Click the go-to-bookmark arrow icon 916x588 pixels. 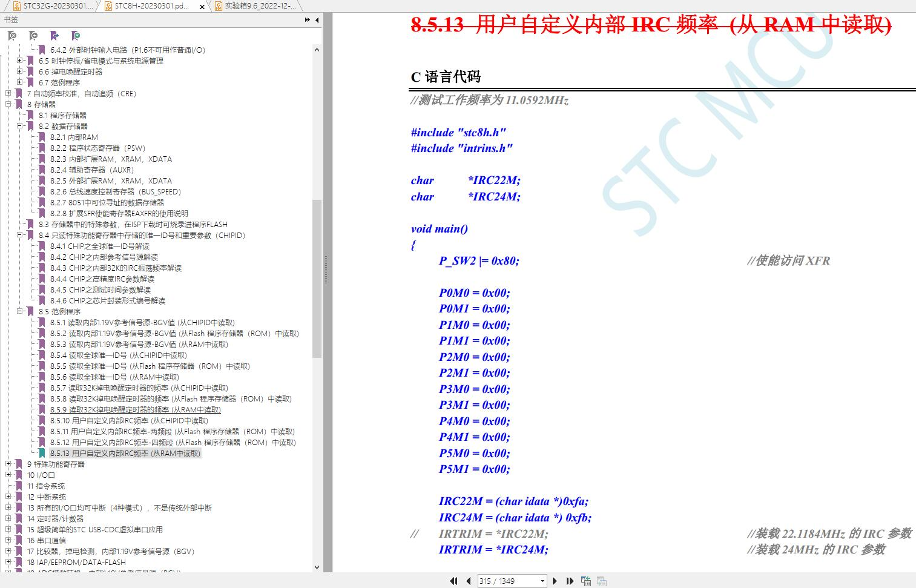tap(54, 36)
